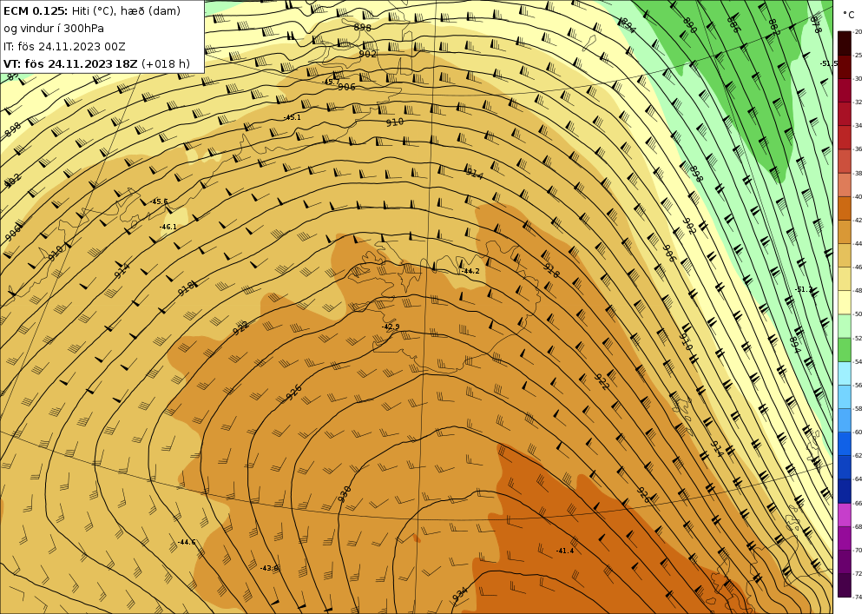Click the legend swatch between -20 and -25
868x614 pixels.
point(845,43)
